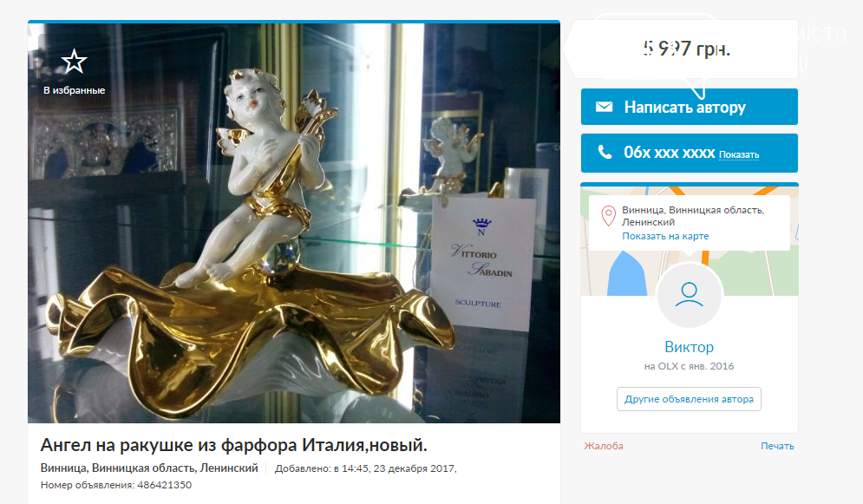
Task: Click location text 'Винница, Винницкая область, Ленинский'
Action: tap(149, 468)
